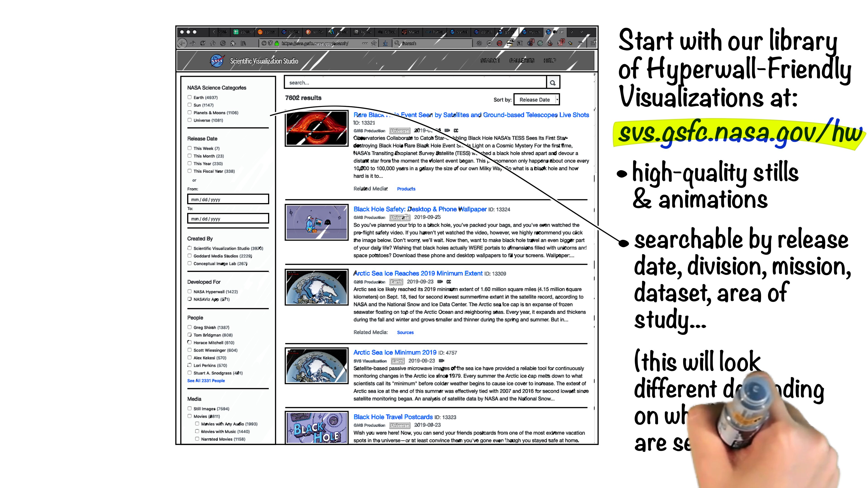868x488 pixels.
Task: Open the library bookshelf icon
Action: pyautogui.click(x=243, y=43)
